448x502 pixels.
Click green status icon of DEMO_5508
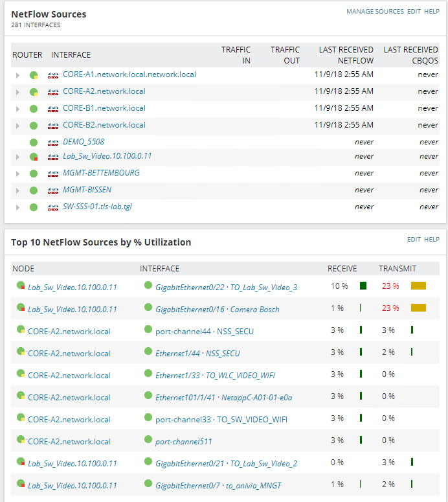[34, 143]
